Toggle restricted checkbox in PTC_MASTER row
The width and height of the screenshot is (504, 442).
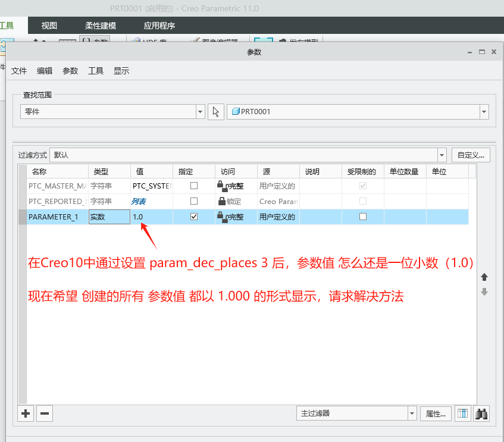363,186
